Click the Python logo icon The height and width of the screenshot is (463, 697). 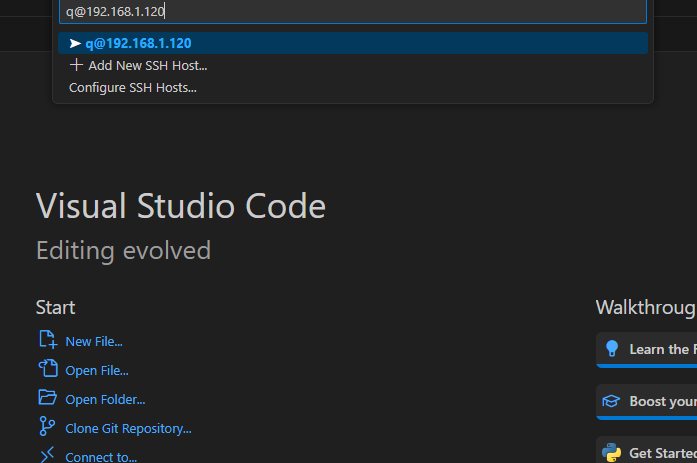click(x=612, y=452)
